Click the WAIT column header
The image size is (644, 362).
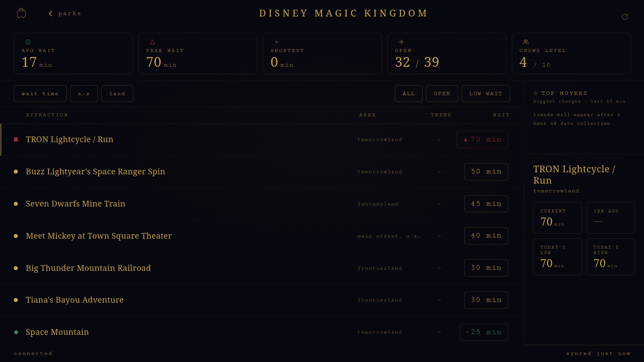coord(501,115)
